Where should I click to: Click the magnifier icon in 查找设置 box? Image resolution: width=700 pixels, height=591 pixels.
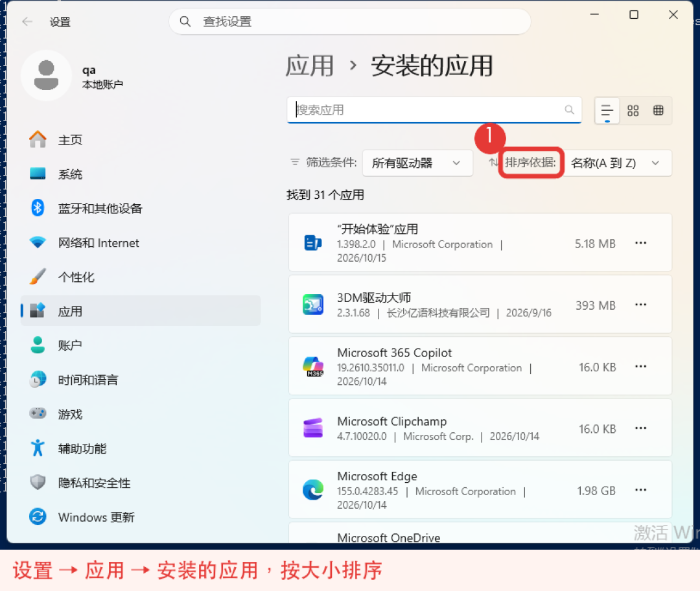pos(185,21)
